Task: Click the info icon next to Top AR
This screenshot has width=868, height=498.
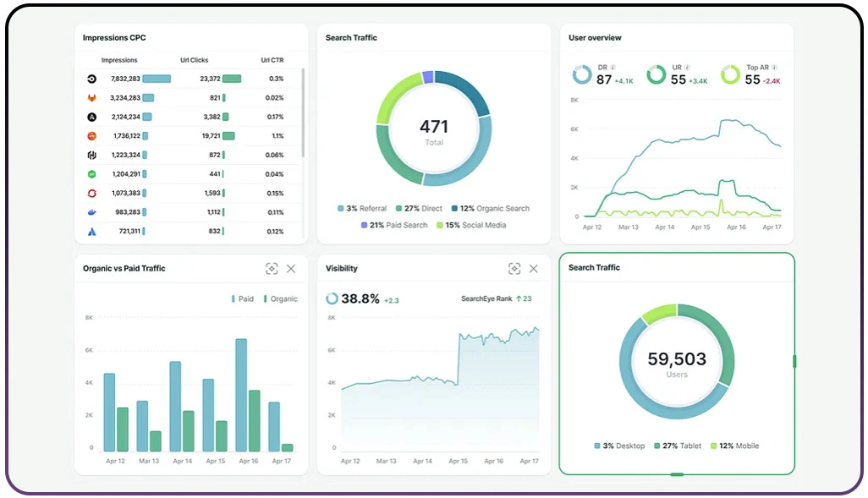Action: click(774, 68)
